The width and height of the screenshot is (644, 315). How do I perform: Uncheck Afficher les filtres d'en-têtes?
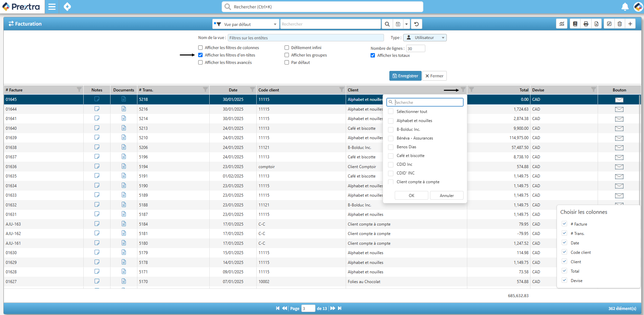pyautogui.click(x=201, y=55)
